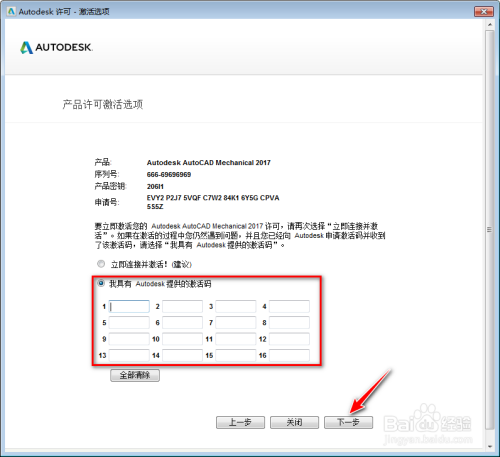The height and width of the screenshot is (457, 500).
Task: Proceed with the 下一步 button
Action: pos(348,422)
